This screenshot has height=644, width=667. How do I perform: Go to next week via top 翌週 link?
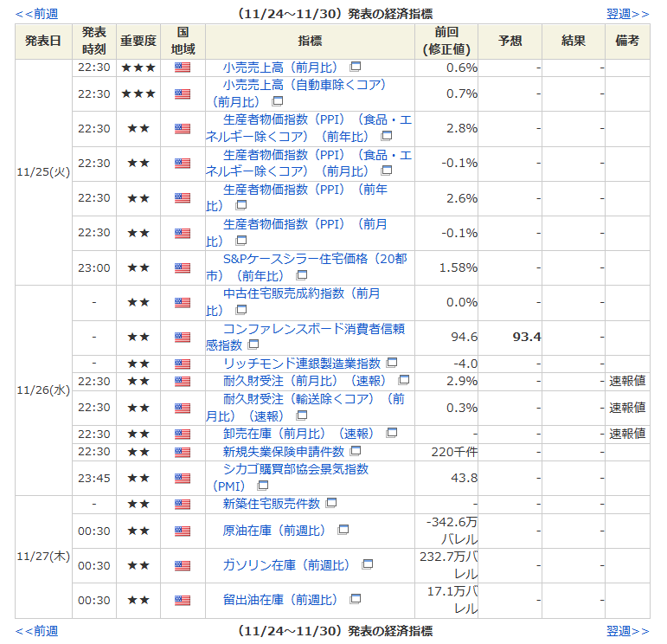[x=627, y=13]
